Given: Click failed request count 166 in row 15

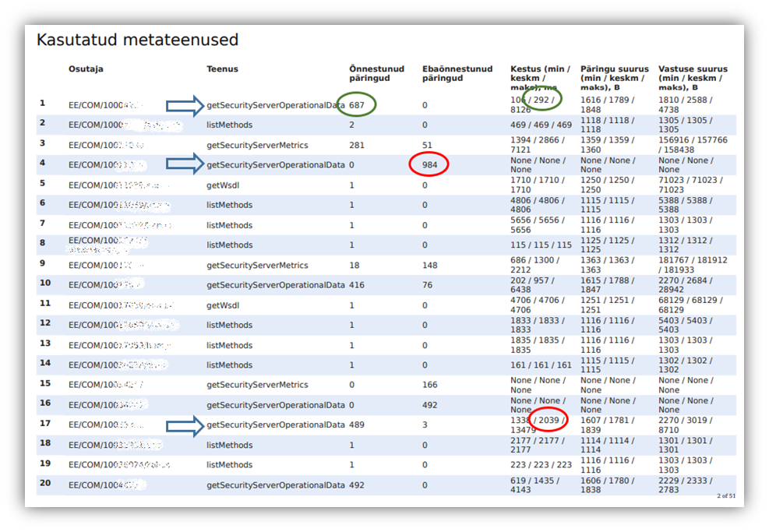Looking at the screenshot, I should [430, 385].
